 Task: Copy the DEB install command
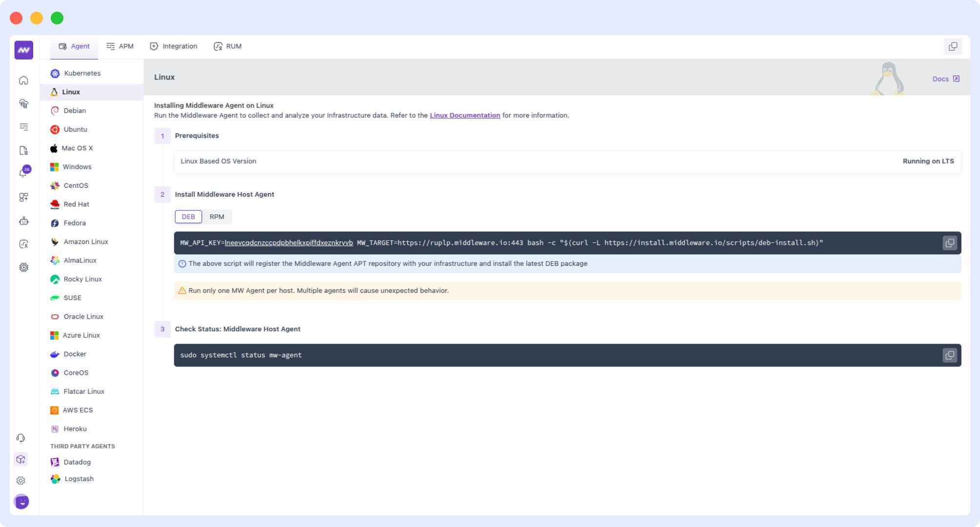950,243
